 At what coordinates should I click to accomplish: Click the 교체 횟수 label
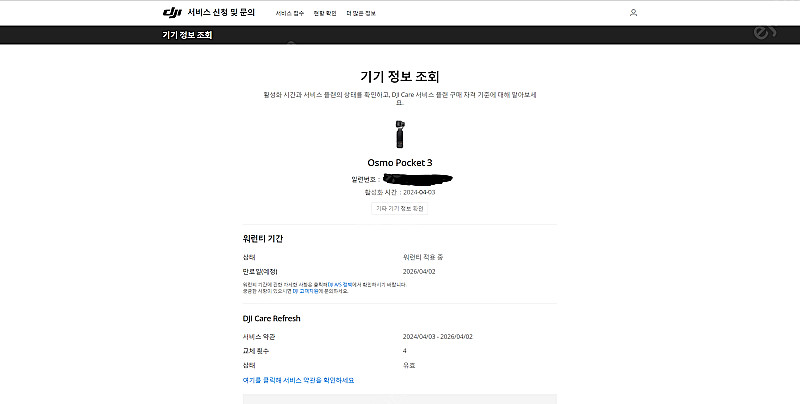point(256,351)
